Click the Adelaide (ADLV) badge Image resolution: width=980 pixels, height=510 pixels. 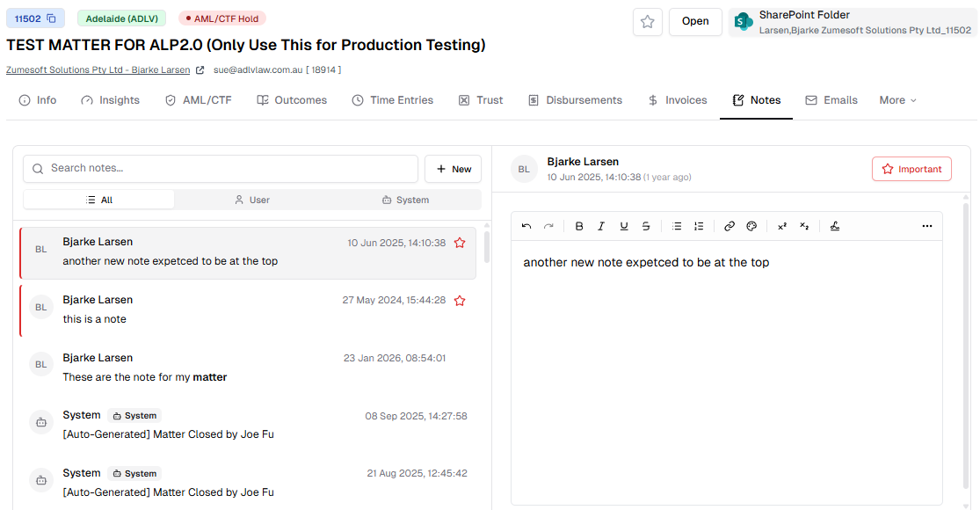122,18
